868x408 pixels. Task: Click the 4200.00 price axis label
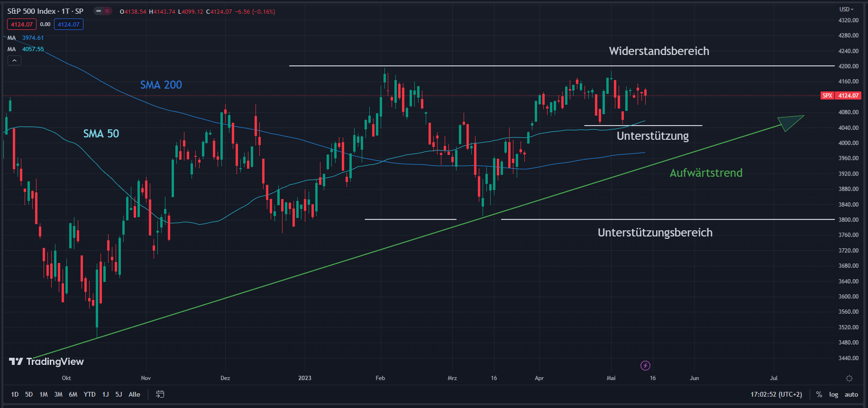[849, 66]
